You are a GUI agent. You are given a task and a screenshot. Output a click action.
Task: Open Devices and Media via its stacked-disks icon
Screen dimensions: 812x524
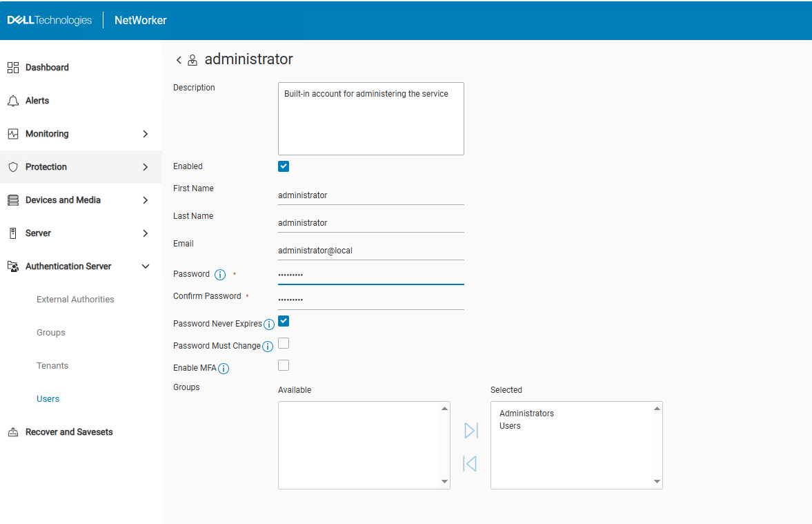pyautogui.click(x=14, y=200)
